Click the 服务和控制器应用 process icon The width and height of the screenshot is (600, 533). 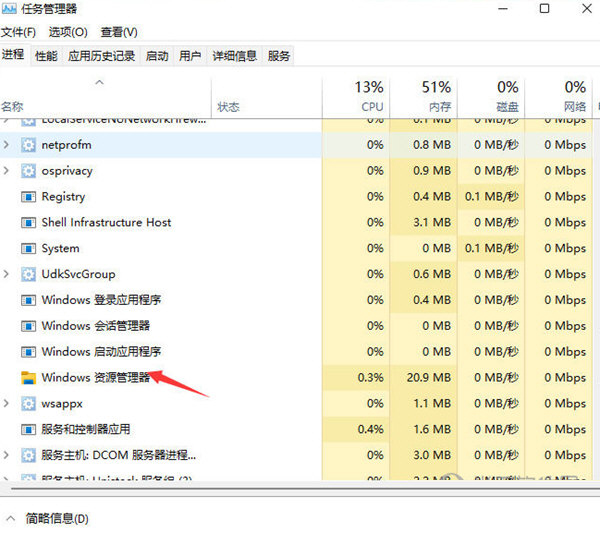point(28,430)
